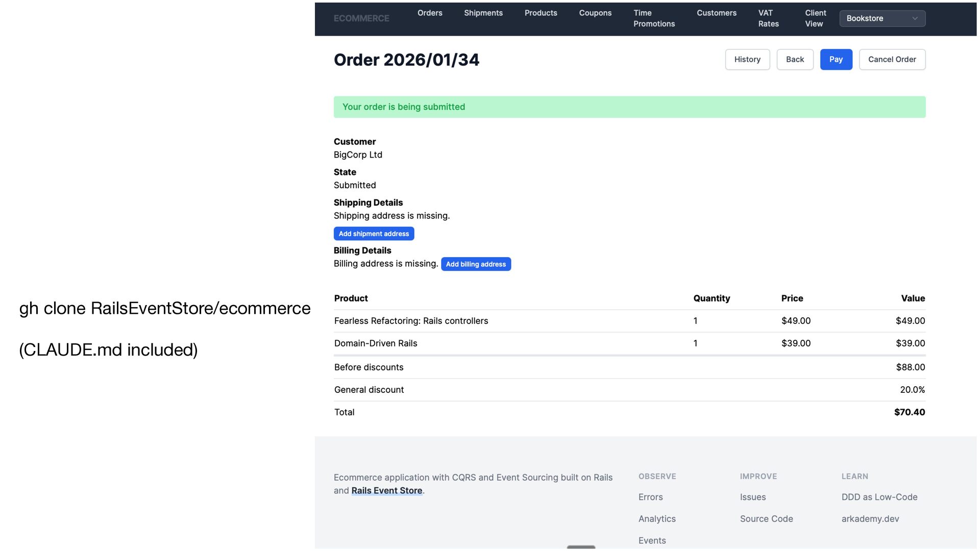
Task: Switch to Client View
Action: coord(815,18)
